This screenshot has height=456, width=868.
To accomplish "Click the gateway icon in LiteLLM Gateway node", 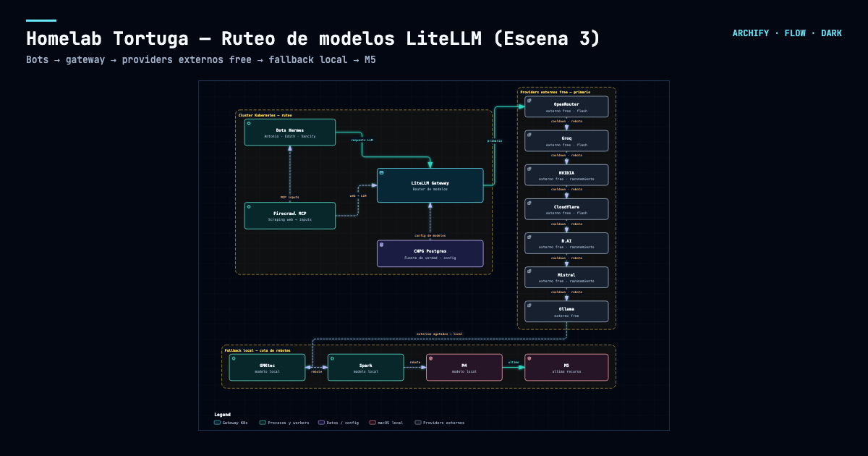I will (382, 172).
